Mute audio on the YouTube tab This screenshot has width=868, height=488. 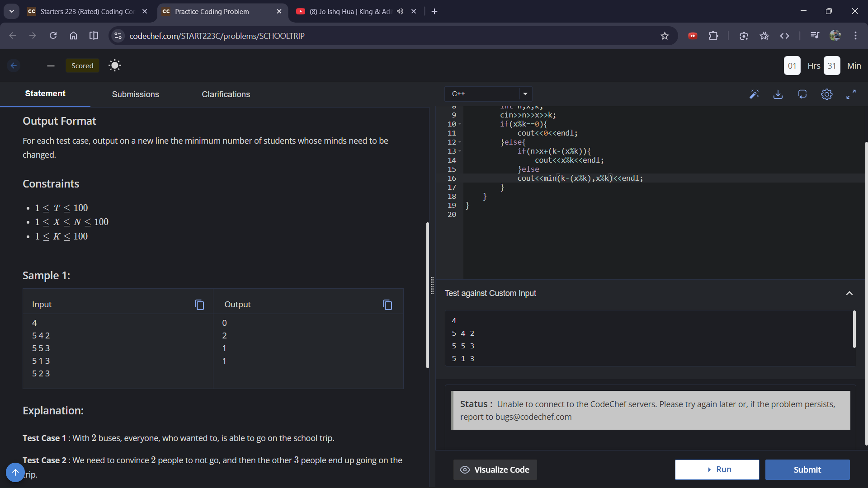point(400,11)
